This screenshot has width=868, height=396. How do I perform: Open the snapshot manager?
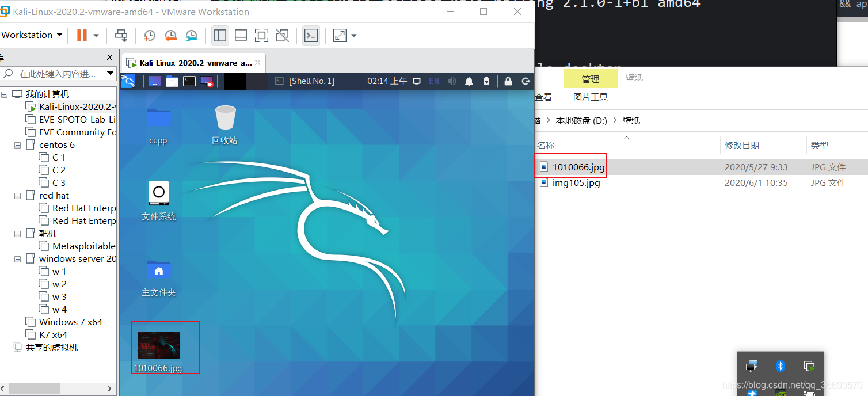pos(191,35)
